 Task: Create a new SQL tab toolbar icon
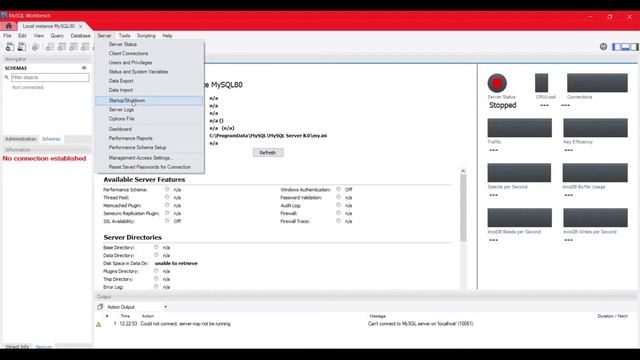10,47
